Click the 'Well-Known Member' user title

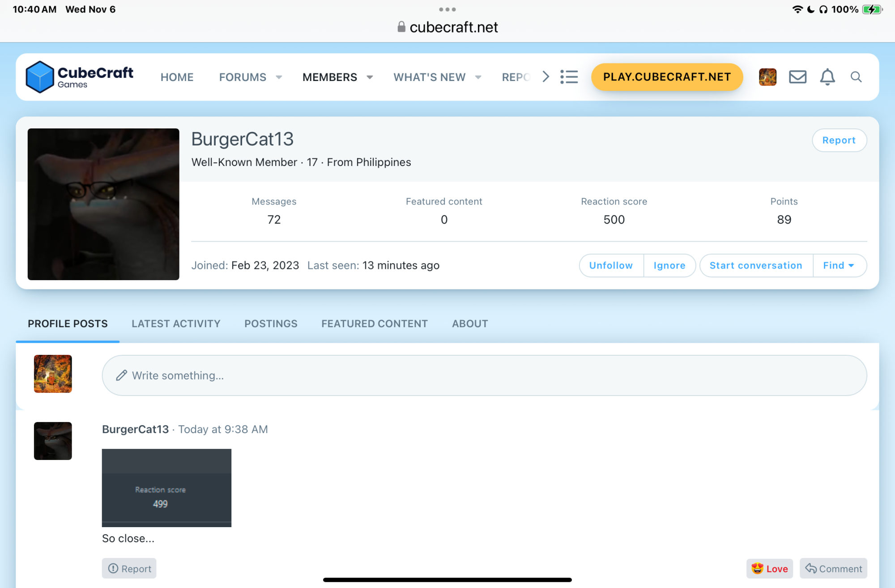click(x=244, y=162)
